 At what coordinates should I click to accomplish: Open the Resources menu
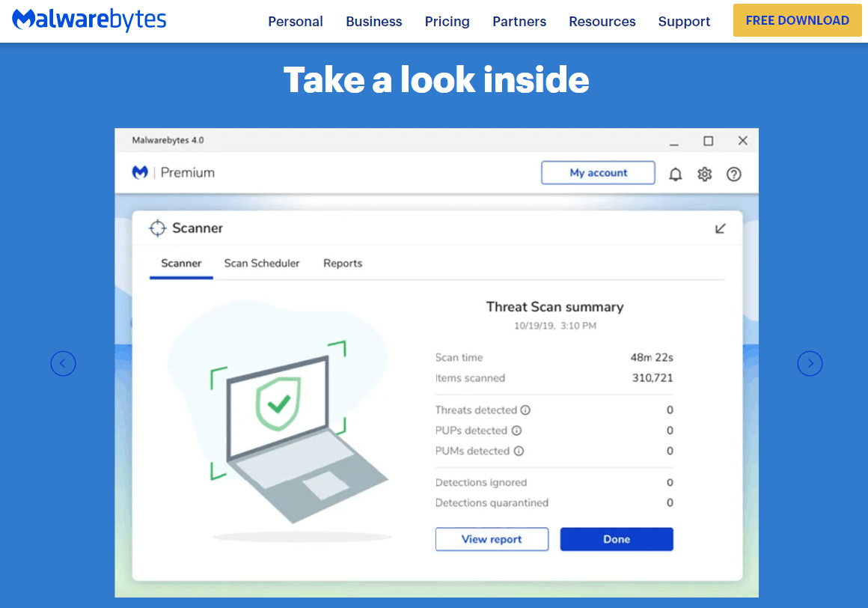pos(602,22)
